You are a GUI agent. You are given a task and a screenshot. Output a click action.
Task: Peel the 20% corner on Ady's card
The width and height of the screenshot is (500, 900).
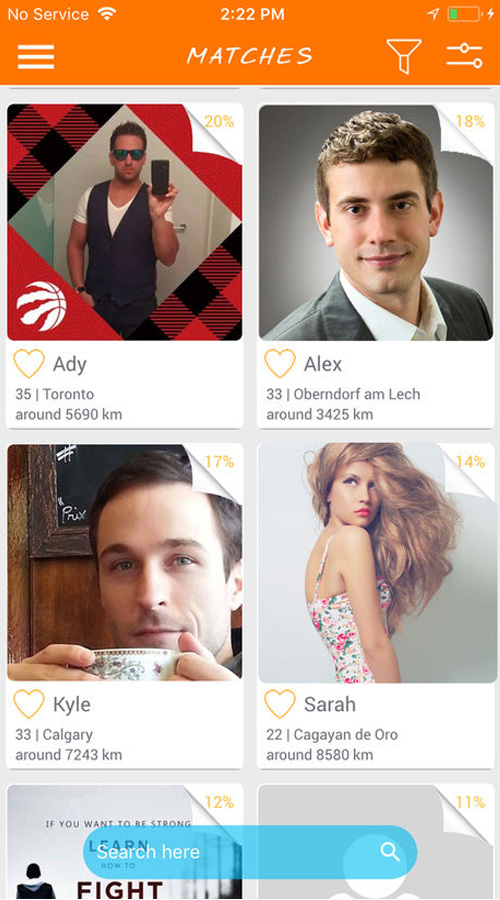pos(215,130)
